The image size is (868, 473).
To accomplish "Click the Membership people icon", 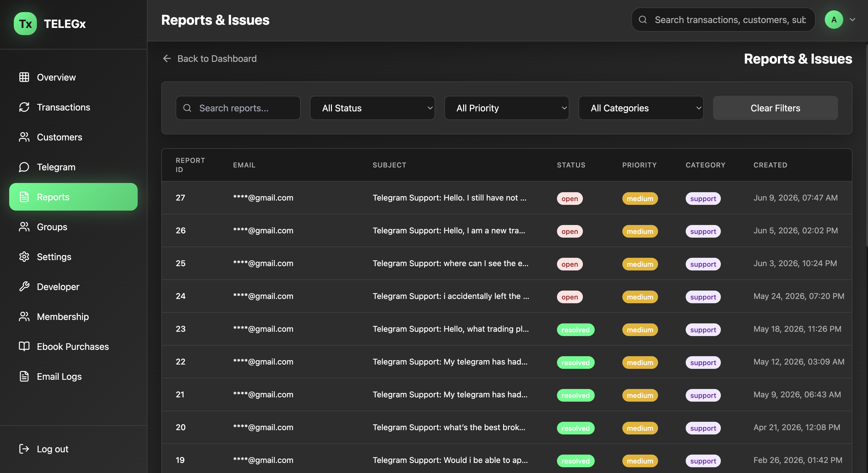I will click(24, 316).
